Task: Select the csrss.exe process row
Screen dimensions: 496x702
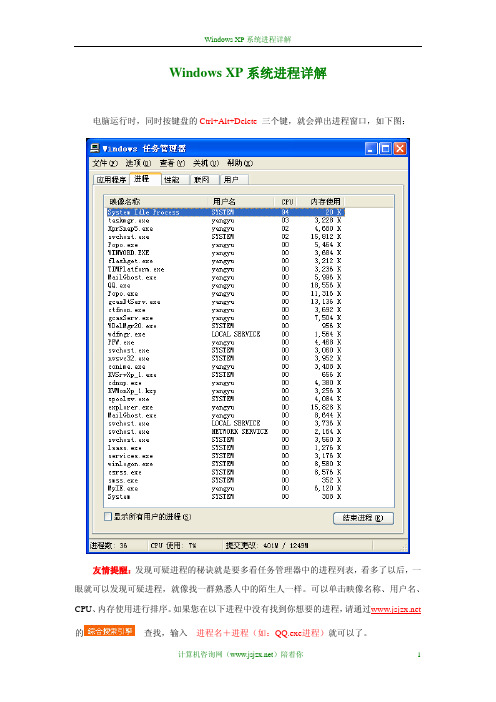Action: tap(225, 472)
